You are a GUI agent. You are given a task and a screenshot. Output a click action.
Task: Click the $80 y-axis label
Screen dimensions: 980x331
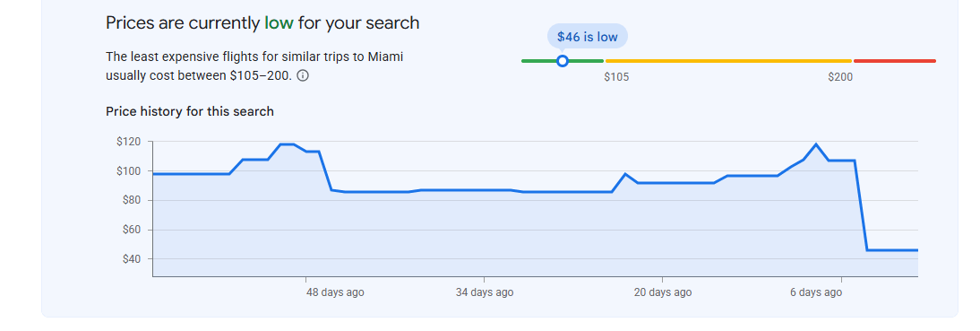(x=131, y=200)
